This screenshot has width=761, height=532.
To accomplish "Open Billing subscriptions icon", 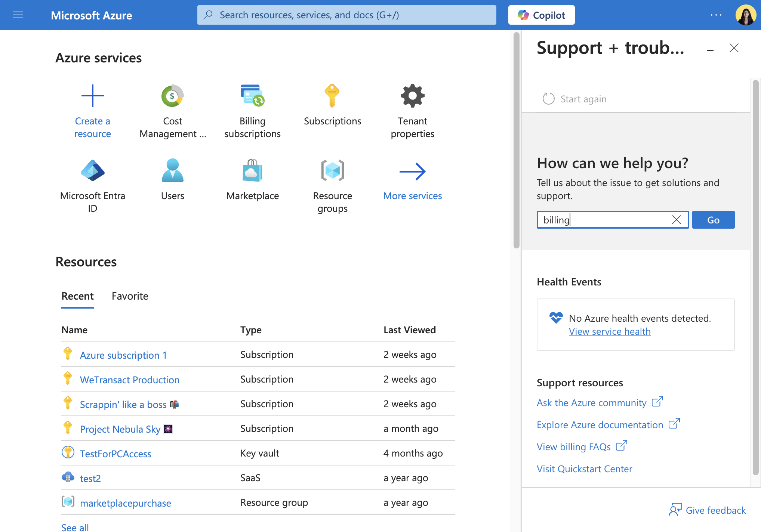I will click(252, 96).
